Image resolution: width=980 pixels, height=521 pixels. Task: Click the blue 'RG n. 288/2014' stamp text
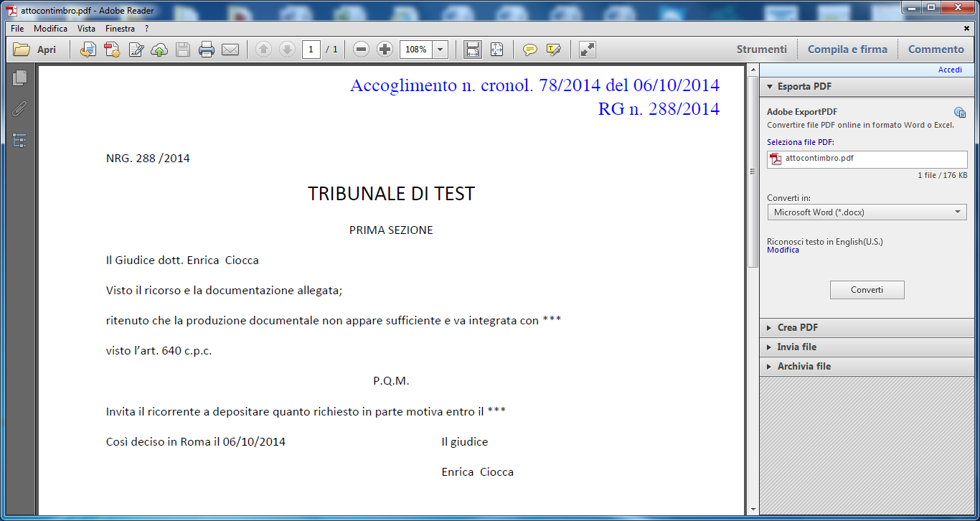click(x=659, y=109)
